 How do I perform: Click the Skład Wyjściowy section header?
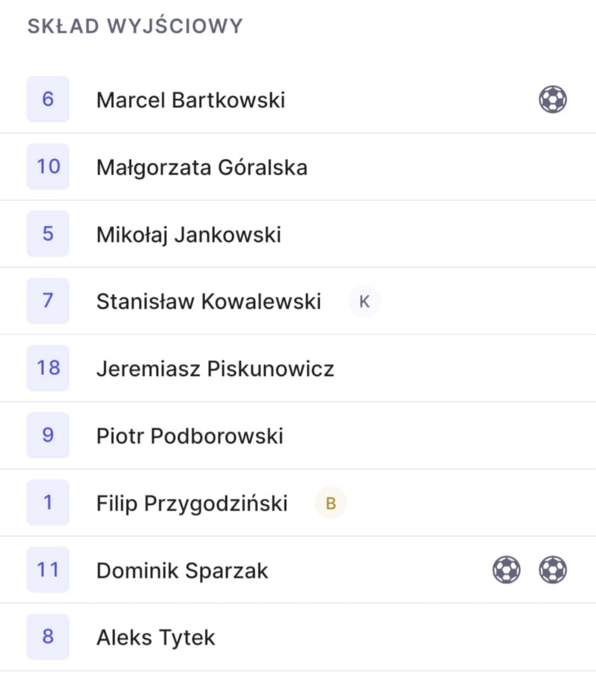135,26
